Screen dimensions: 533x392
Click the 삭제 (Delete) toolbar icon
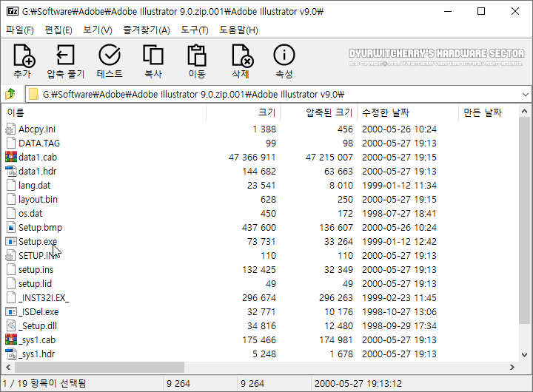[x=242, y=55]
